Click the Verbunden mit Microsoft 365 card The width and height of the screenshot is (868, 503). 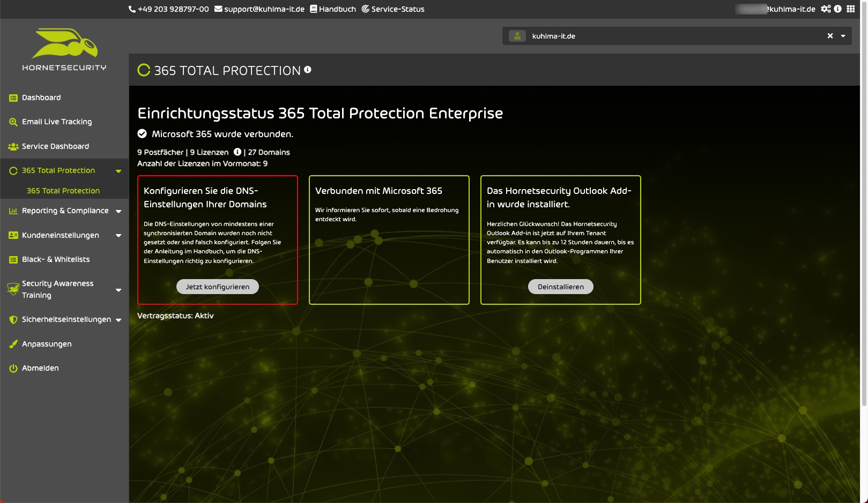(x=389, y=240)
